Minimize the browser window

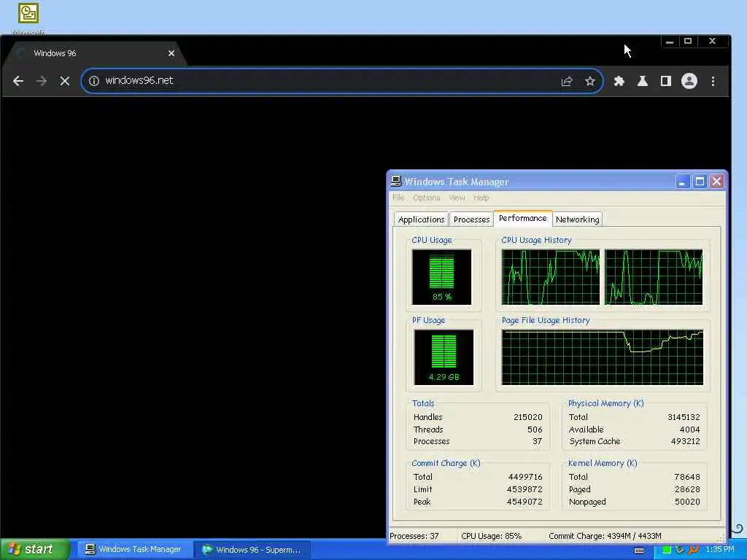(x=670, y=42)
